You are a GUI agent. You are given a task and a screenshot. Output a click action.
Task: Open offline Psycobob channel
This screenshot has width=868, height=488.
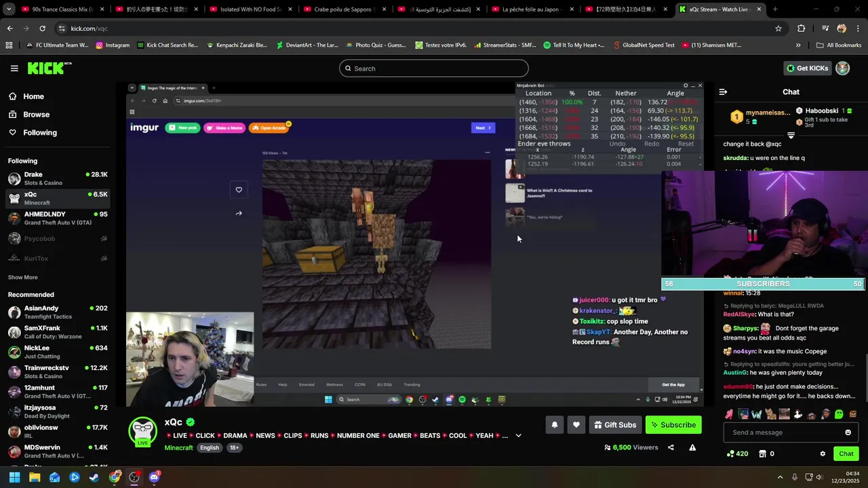pos(58,239)
